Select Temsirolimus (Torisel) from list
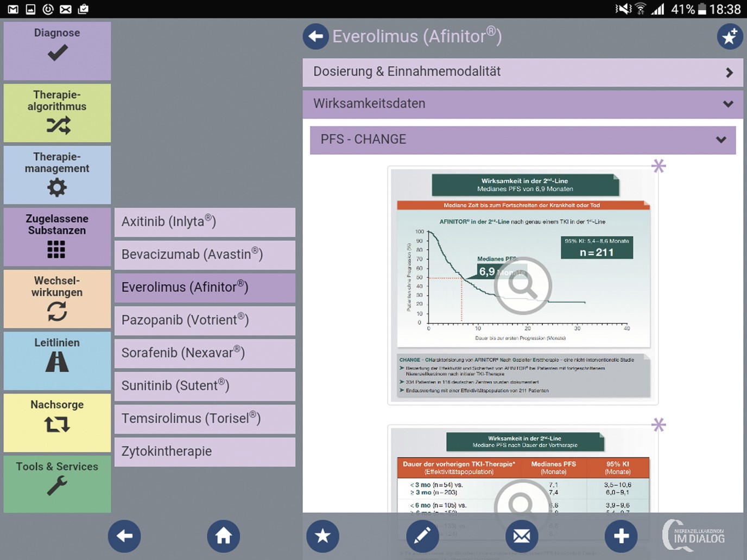The image size is (747, 560). (x=205, y=419)
